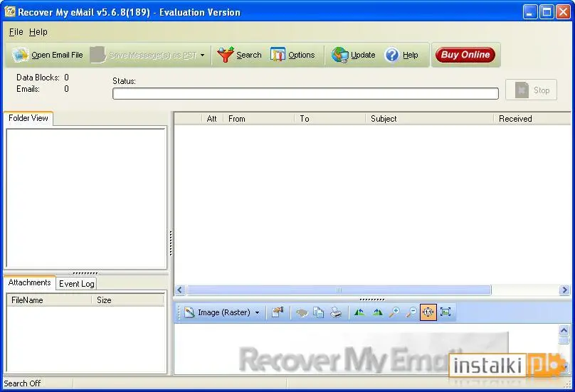
Task: Click the Emails: label
Action: tap(28, 89)
